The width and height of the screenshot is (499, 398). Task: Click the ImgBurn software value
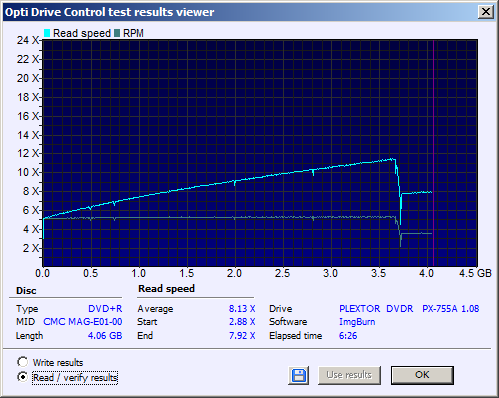tap(357, 322)
